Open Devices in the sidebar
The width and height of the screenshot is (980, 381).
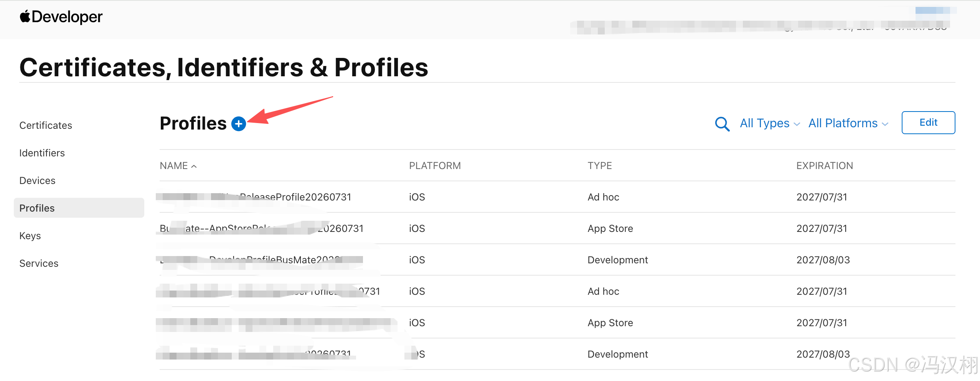pos(37,181)
